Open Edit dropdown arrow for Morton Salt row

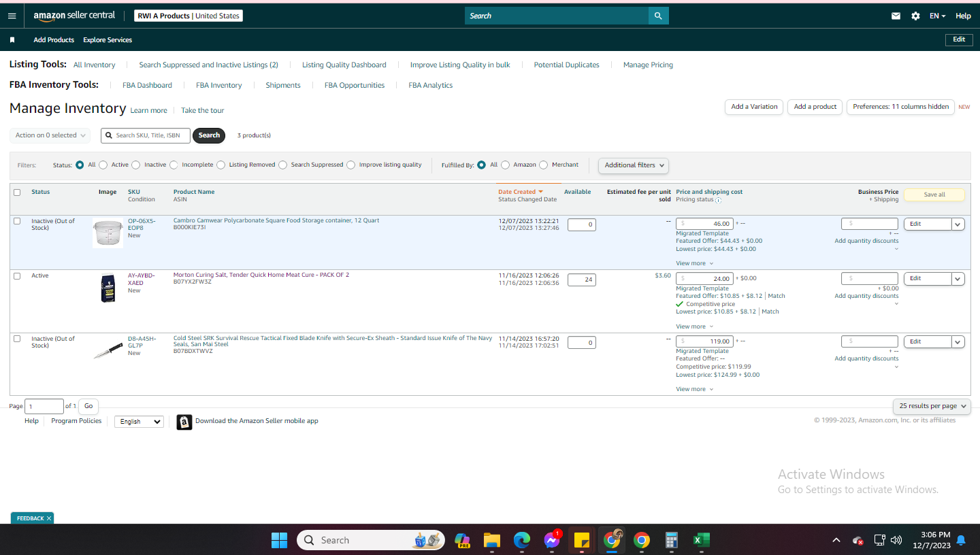click(x=958, y=279)
